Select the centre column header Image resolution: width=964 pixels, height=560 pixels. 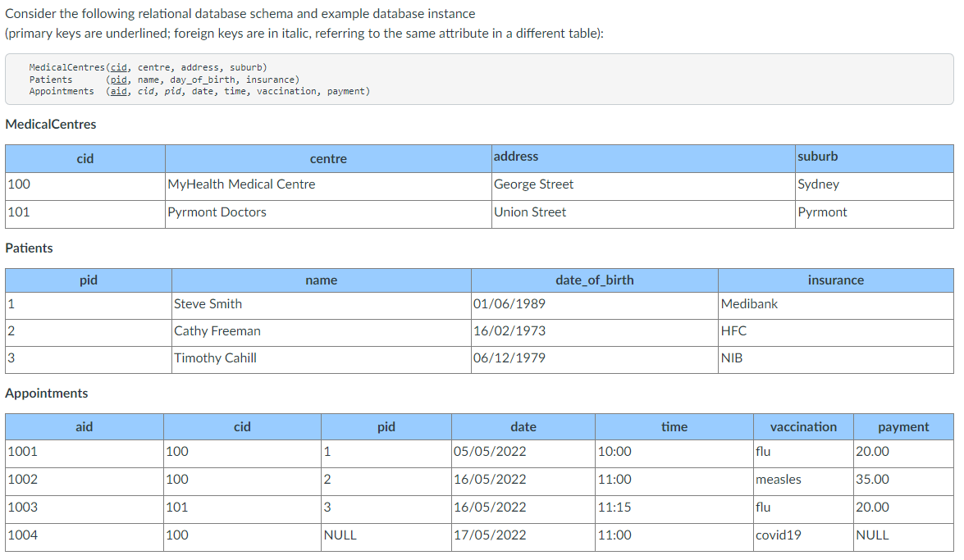[327, 158]
